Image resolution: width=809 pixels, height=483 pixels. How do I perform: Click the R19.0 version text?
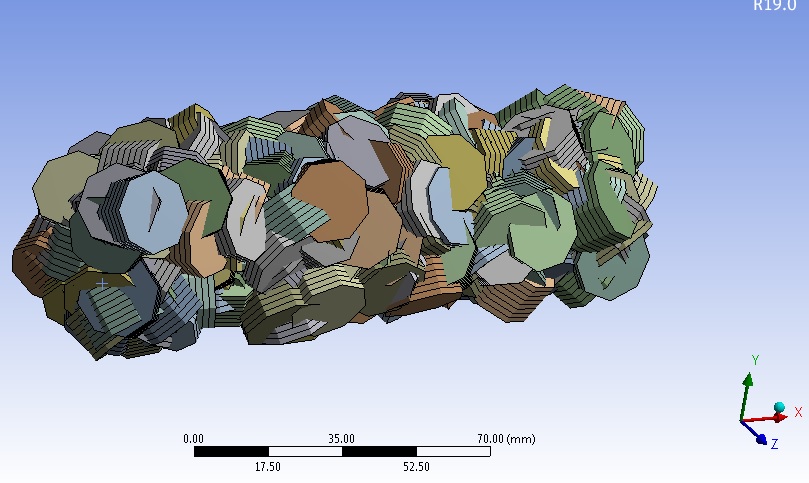(774, 5)
